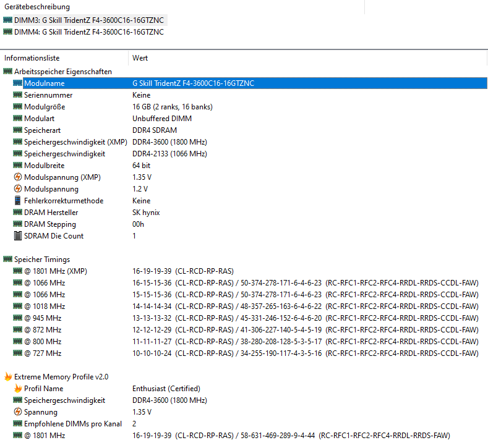Viewport: 488px width, 448px height.
Task: Click the icon beside @ 1018 MHz
Action: click(18, 306)
